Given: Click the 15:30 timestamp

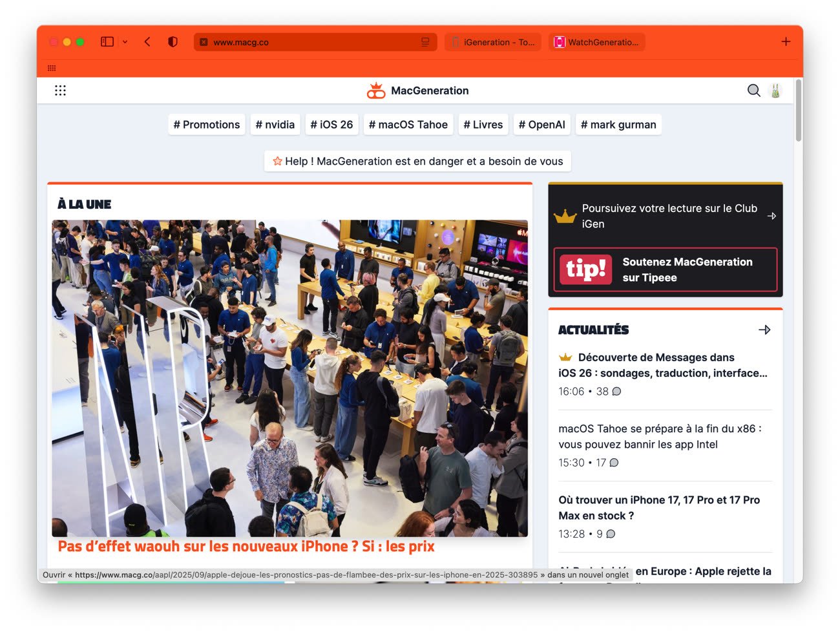Looking at the screenshot, I should click(571, 463).
